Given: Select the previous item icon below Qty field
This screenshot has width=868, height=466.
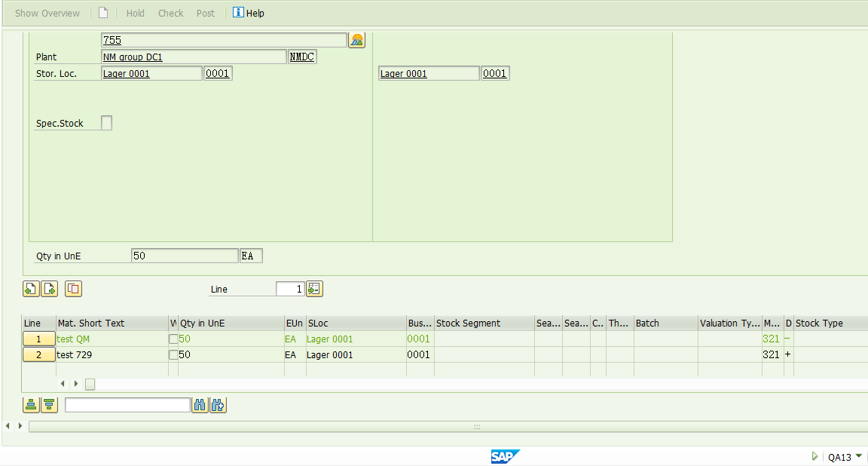Looking at the screenshot, I should [30, 289].
